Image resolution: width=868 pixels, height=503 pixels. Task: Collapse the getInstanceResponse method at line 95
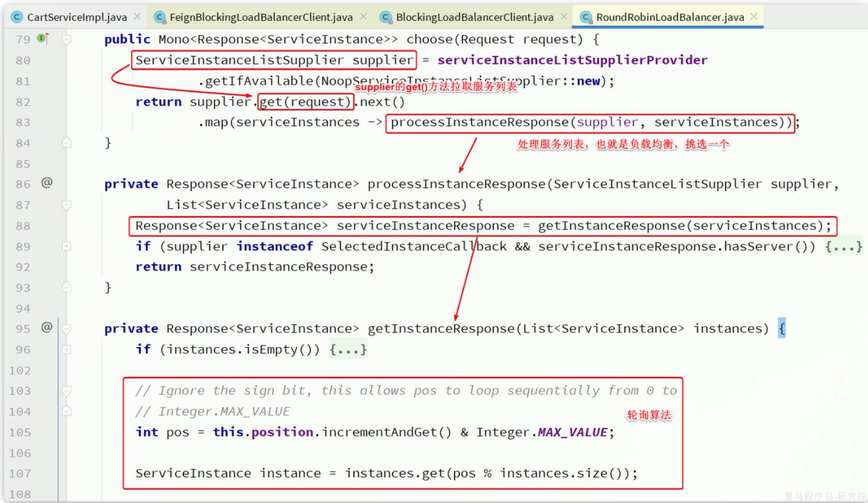[67, 329]
